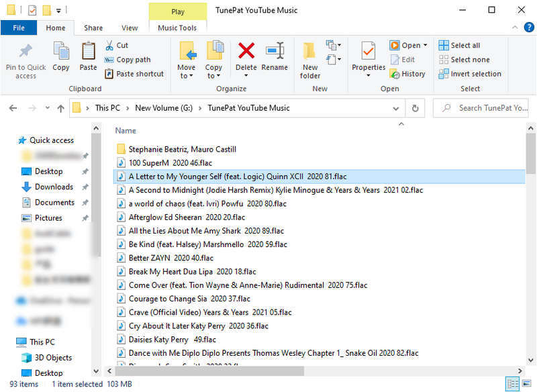Click Select all in ribbon
The height and width of the screenshot is (392, 537).
pos(459,45)
